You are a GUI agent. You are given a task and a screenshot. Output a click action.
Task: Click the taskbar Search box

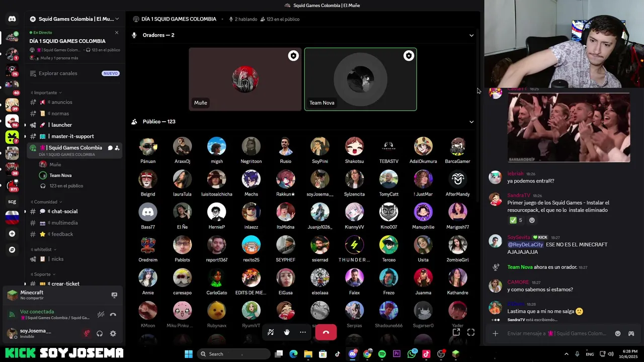click(x=233, y=354)
